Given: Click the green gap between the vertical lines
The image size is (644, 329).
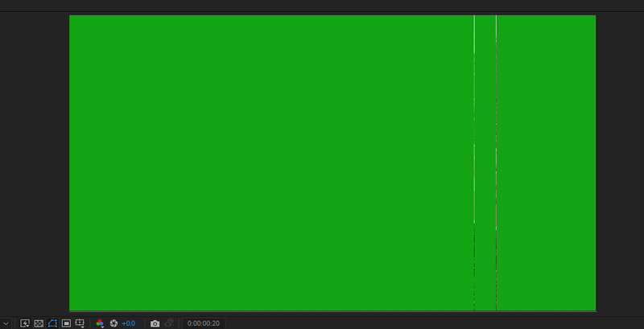Looking at the screenshot, I should [x=485, y=161].
